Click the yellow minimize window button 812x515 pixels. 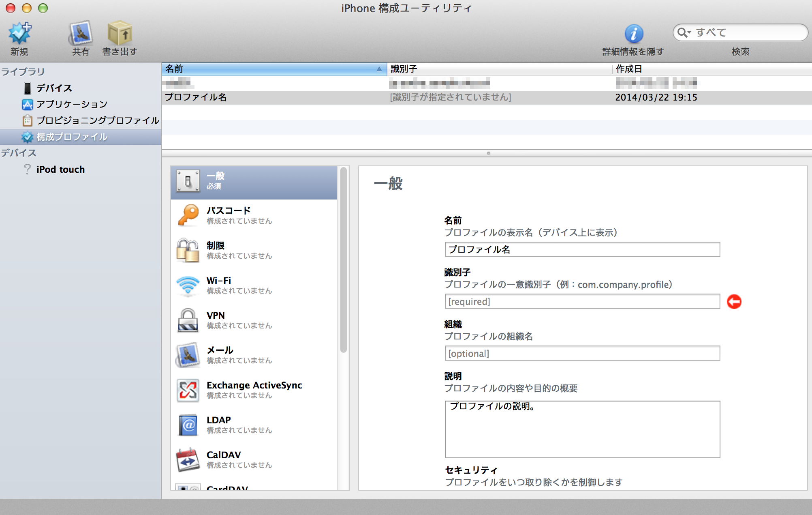[27, 8]
